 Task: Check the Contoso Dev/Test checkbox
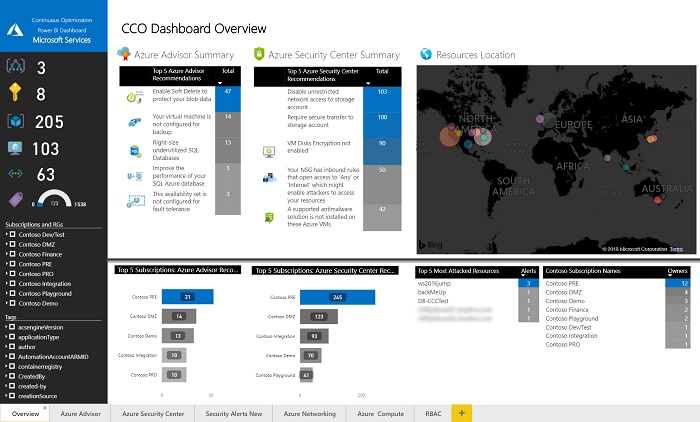12,234
